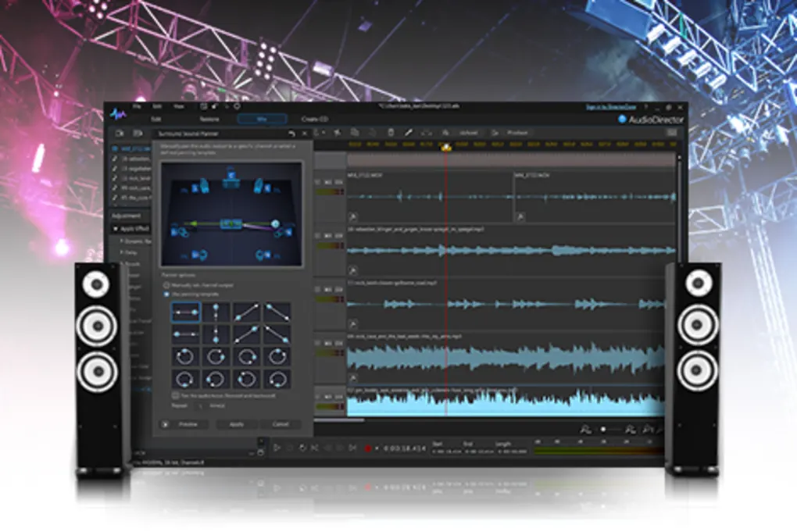Select 'Manually set channel output' radio option

[166, 286]
